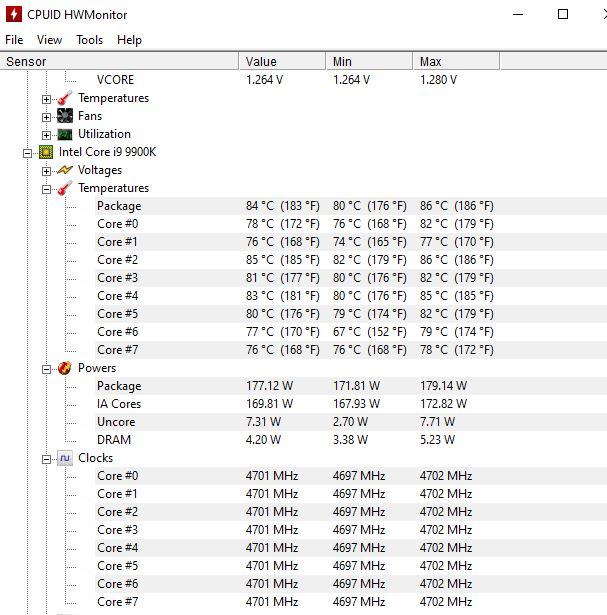Image resolution: width=607 pixels, height=615 pixels.
Task: Expand the Fans node
Action: coord(46,117)
